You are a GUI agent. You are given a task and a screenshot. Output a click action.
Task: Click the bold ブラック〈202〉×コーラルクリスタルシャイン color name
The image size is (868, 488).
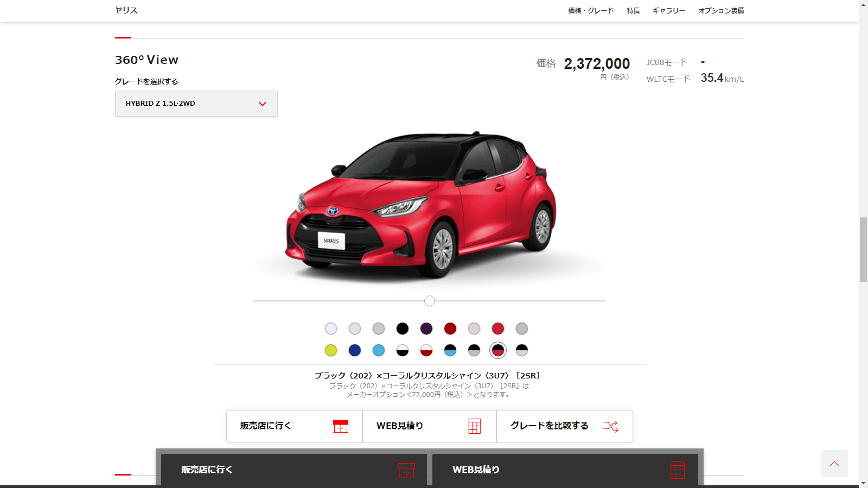coord(427,375)
